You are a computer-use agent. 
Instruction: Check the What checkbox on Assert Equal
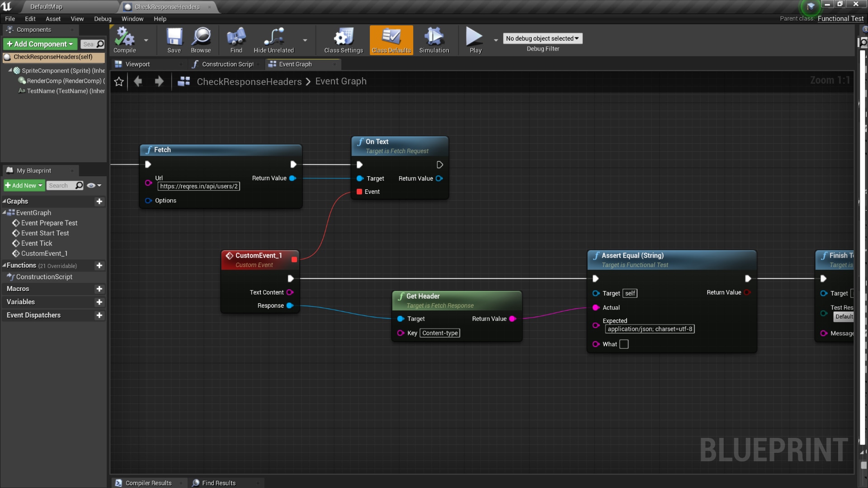(624, 344)
